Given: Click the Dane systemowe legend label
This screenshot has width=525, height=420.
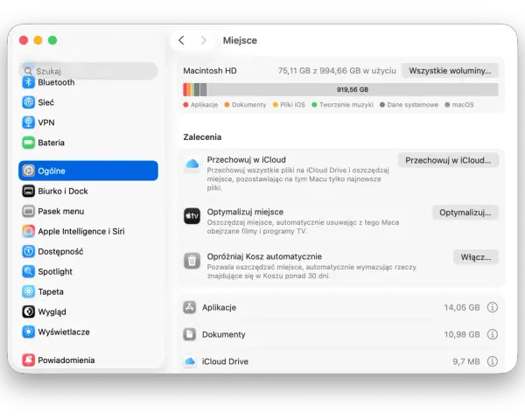Looking at the screenshot, I should click(x=412, y=105).
